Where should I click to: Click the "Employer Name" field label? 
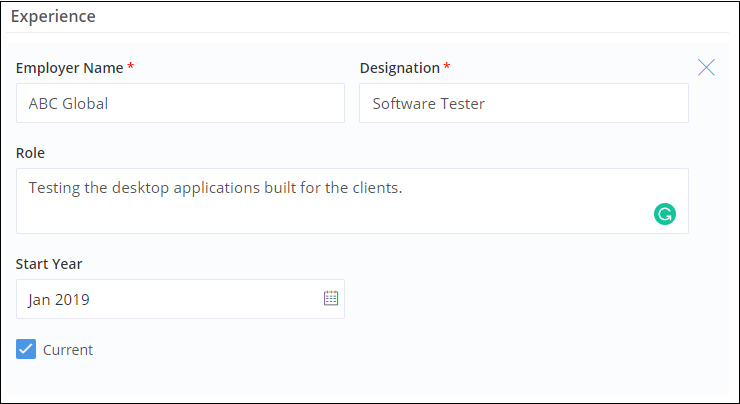coord(70,68)
